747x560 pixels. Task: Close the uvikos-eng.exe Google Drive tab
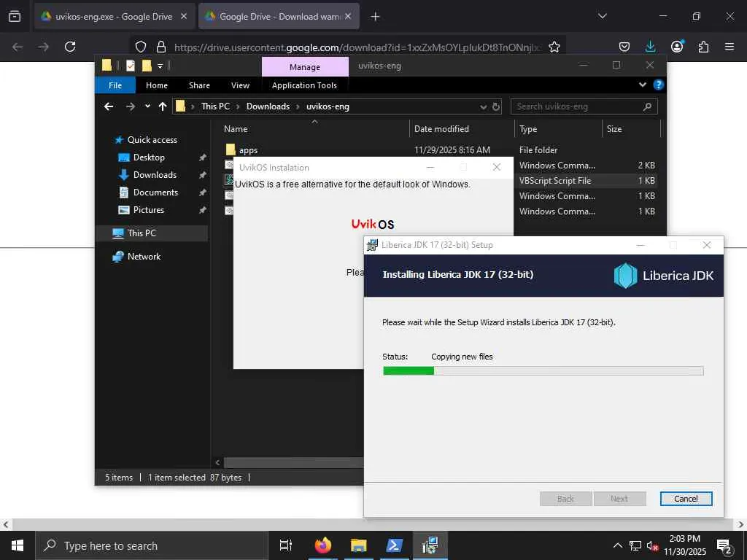[x=183, y=16]
